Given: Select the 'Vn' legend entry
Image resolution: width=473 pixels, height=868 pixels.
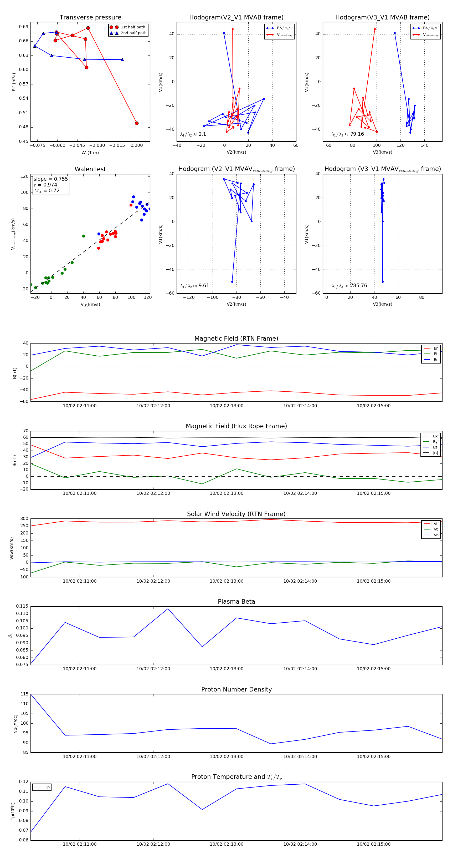Looking at the screenshot, I should click(x=431, y=535).
